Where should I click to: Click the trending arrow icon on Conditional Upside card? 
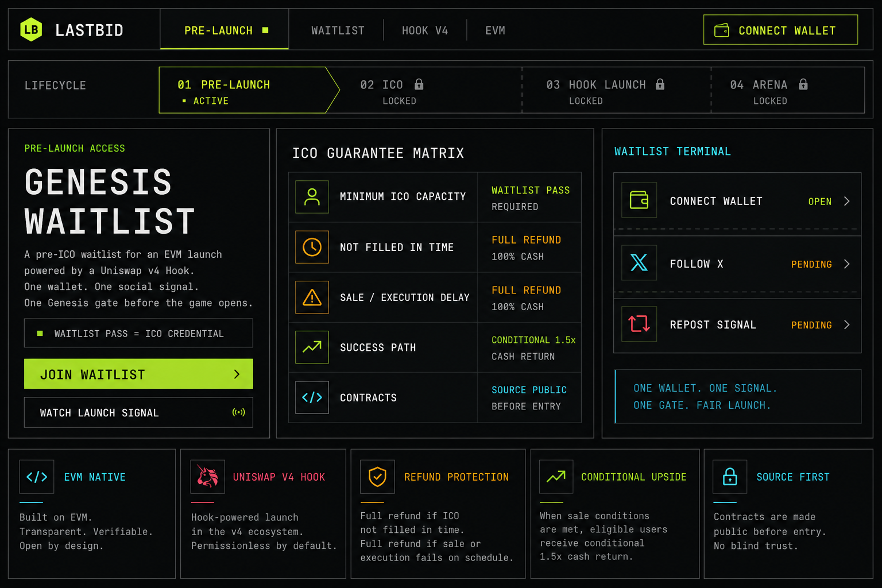556,477
